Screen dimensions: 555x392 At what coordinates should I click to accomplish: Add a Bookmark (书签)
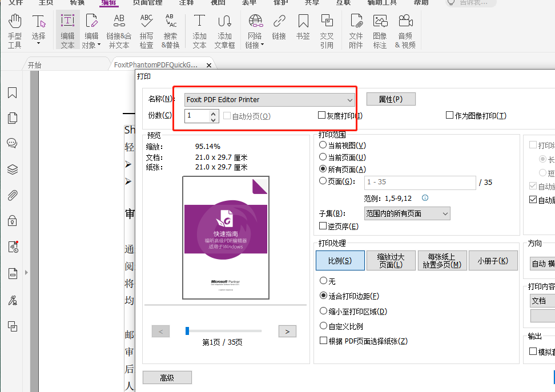(x=304, y=30)
